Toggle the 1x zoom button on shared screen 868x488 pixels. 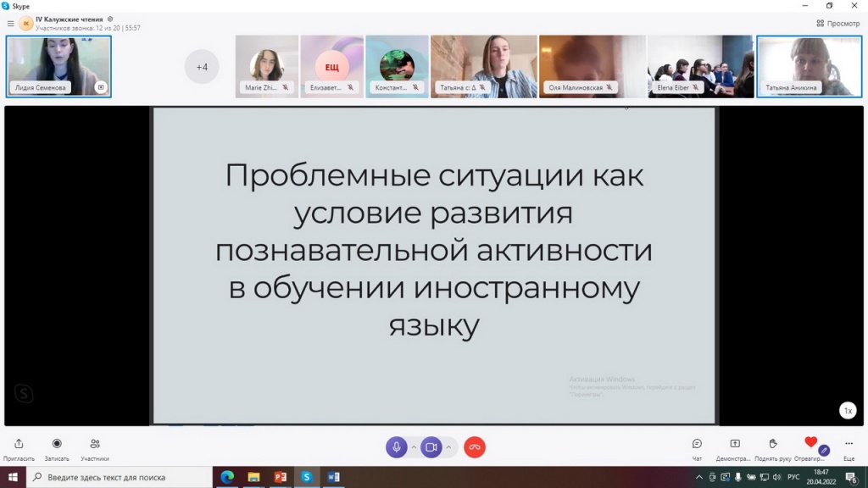847,411
